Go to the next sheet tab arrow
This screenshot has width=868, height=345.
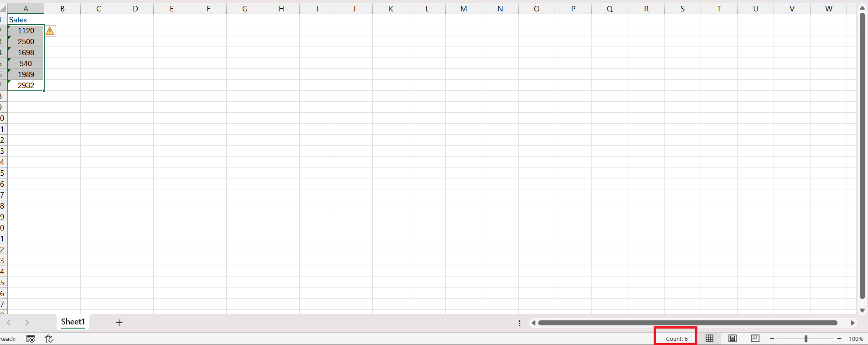point(27,323)
